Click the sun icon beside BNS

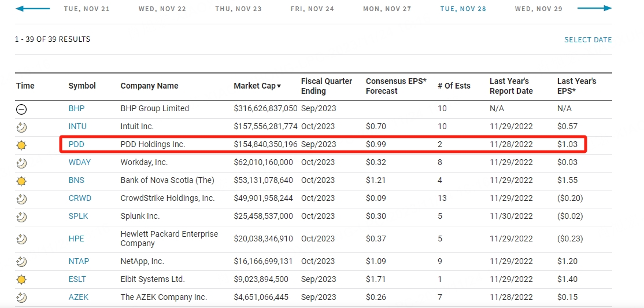click(21, 181)
